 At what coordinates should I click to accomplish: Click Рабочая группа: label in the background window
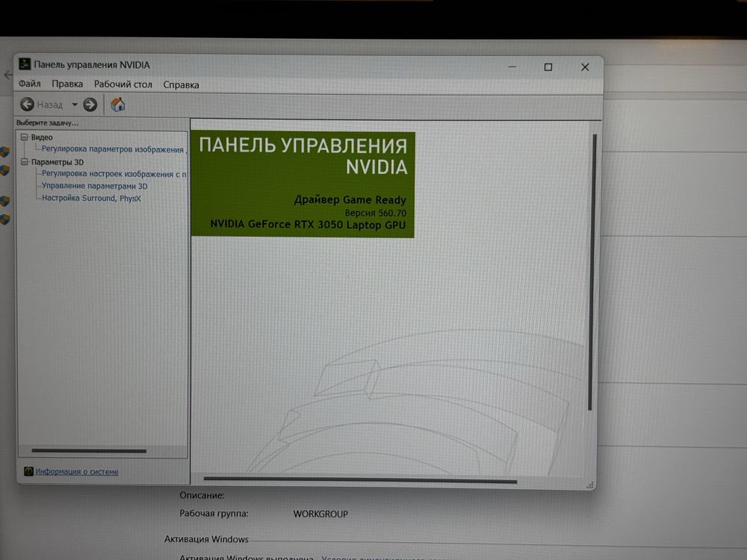click(x=214, y=514)
